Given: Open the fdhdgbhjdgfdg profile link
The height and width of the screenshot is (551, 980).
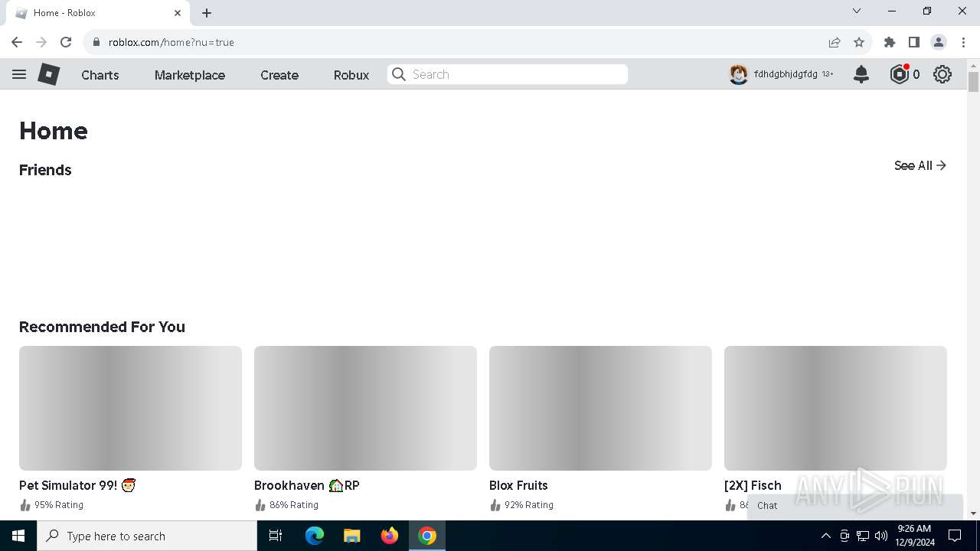Looking at the screenshot, I should coord(786,74).
